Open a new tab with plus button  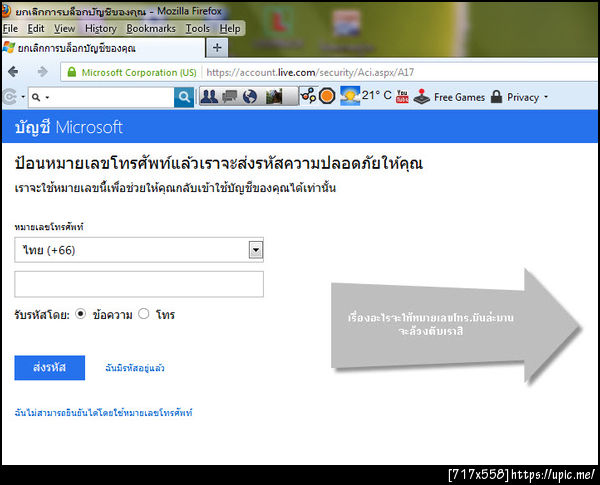217,48
